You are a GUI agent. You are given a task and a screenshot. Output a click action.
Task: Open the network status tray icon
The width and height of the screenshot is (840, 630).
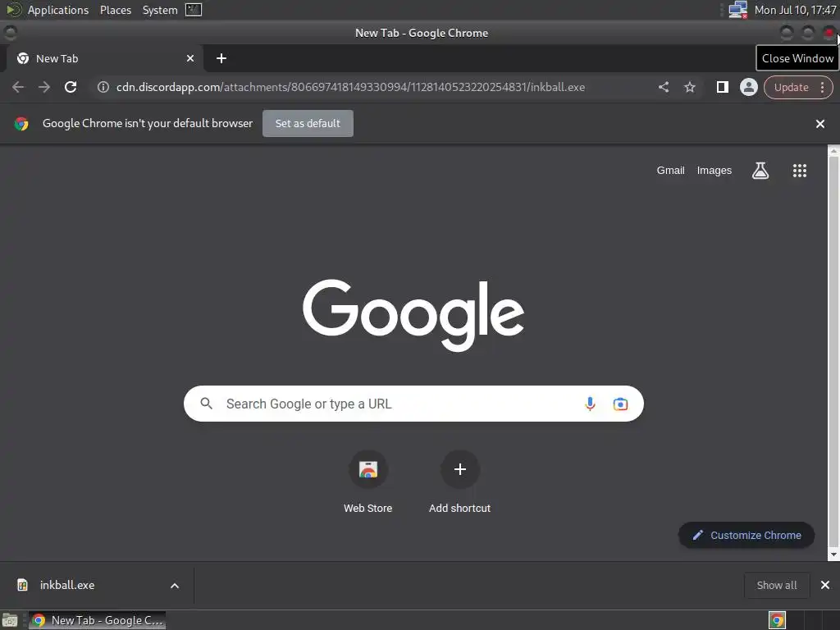tap(737, 10)
